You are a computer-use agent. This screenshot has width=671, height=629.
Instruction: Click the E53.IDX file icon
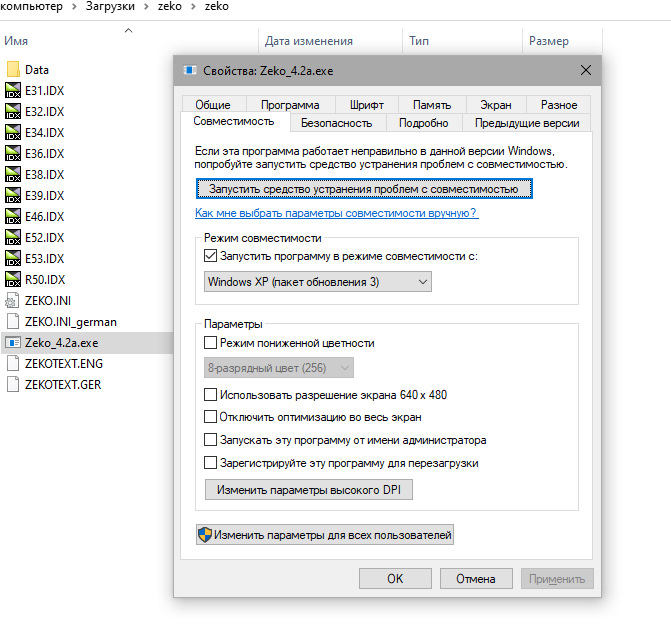(13, 258)
